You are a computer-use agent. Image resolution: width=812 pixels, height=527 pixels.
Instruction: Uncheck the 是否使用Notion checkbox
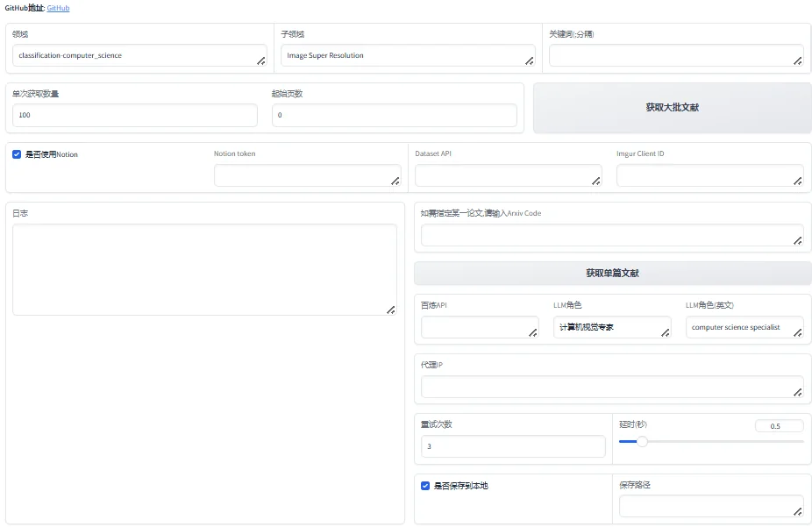pyautogui.click(x=17, y=154)
